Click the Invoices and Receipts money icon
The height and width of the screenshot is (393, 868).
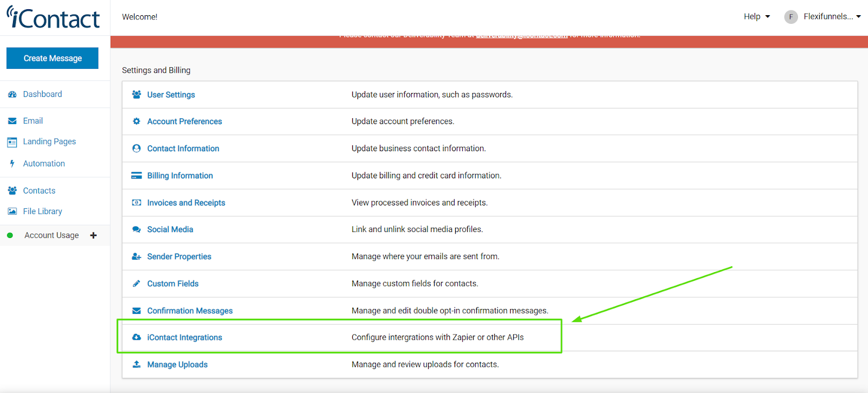(x=137, y=203)
